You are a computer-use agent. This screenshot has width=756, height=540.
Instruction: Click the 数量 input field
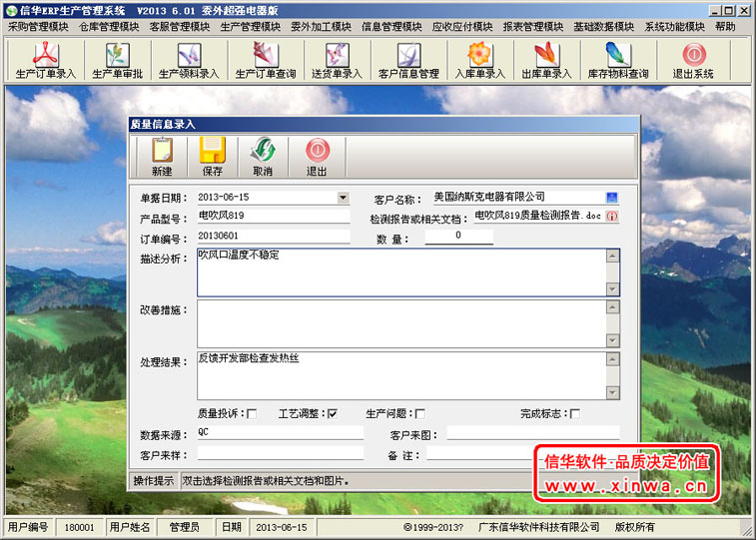(x=458, y=236)
